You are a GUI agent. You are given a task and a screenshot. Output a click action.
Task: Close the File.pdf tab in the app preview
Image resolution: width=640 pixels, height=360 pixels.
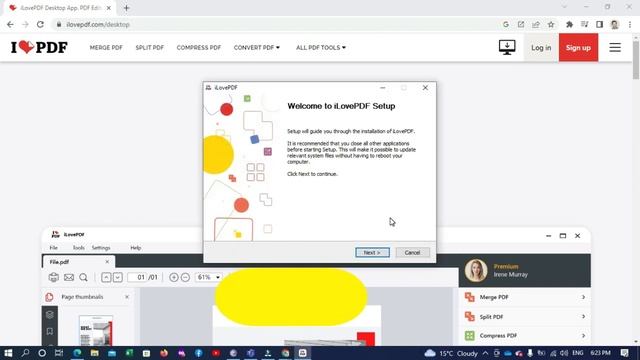coord(107,262)
